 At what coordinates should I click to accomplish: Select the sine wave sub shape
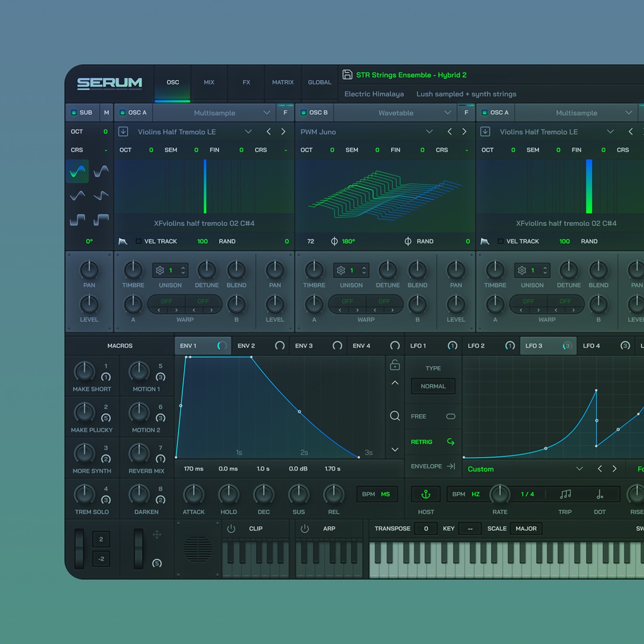(x=77, y=171)
